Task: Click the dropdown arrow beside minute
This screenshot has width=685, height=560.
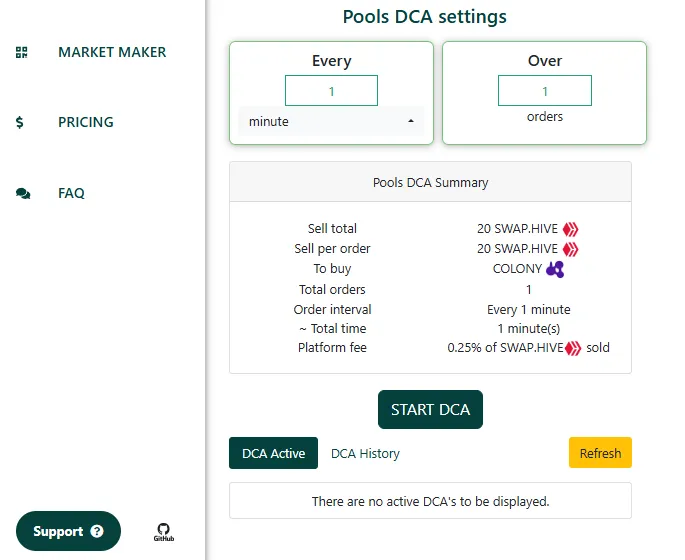Action: click(411, 121)
